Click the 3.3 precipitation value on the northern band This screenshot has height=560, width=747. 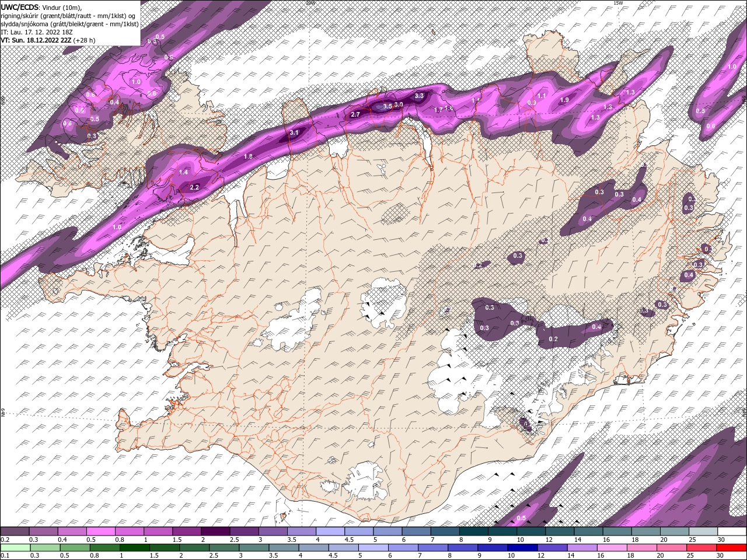point(419,96)
